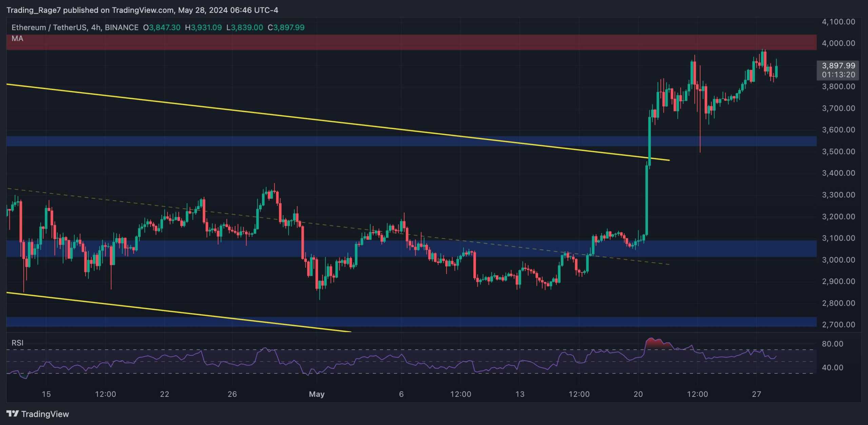Click the 80.00 RSI scale label
868x425 pixels.
[832, 344]
